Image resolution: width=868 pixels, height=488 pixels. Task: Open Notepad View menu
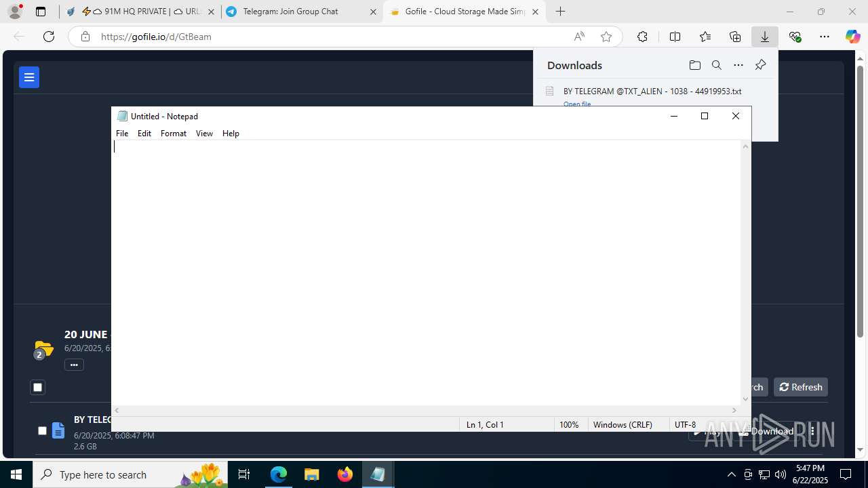point(204,134)
